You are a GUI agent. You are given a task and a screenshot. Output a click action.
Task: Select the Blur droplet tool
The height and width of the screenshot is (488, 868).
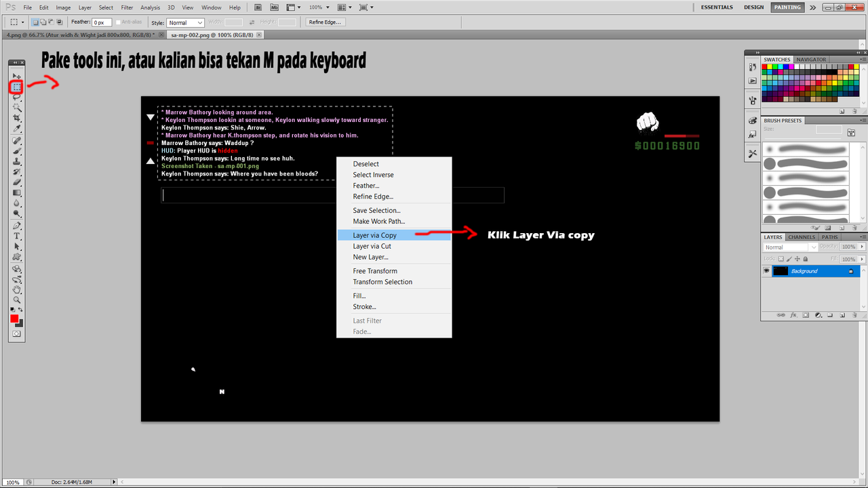click(x=16, y=203)
